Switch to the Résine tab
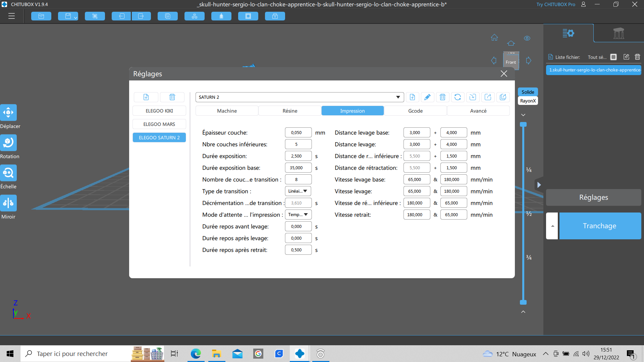 pos(290,111)
